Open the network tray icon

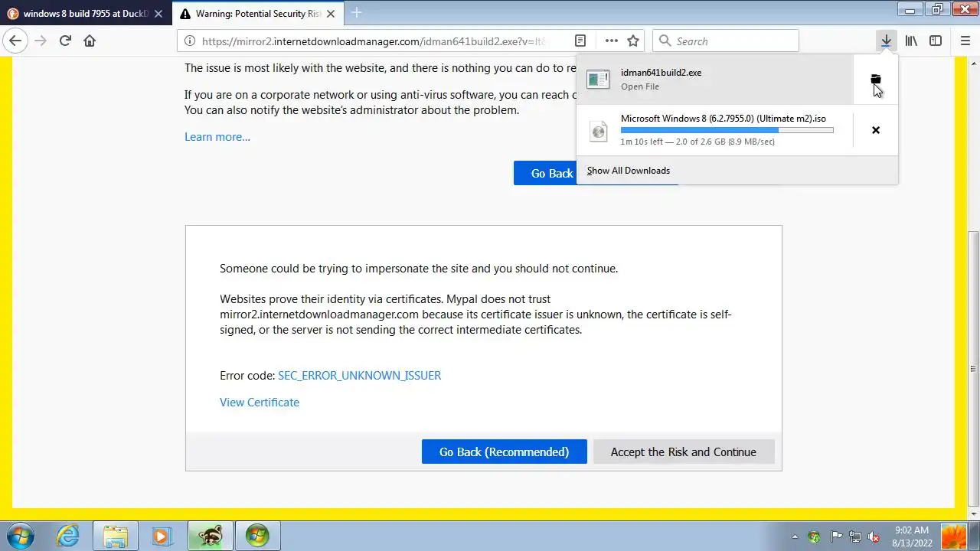point(854,536)
